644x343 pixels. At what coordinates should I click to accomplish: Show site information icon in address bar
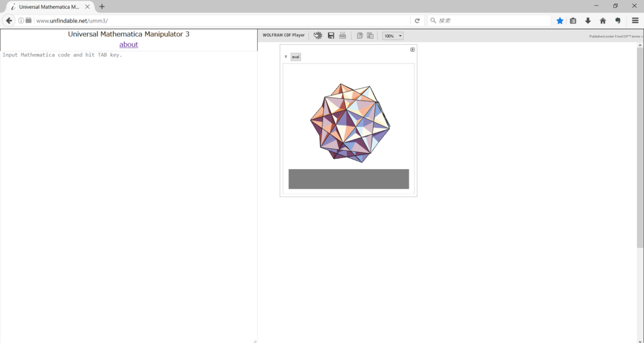pyautogui.click(x=21, y=21)
